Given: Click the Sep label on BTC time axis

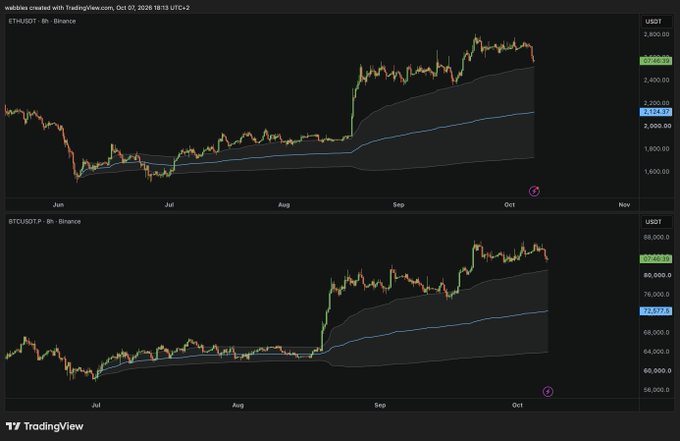Looking at the screenshot, I should tap(380, 405).
